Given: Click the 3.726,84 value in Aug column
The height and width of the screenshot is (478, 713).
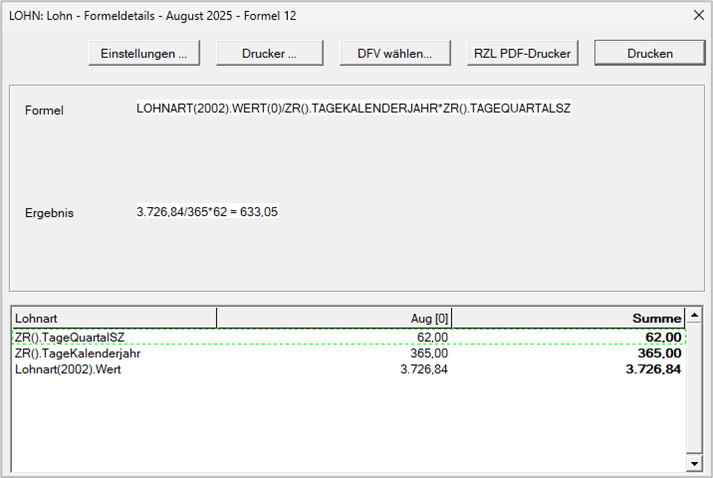Looking at the screenshot, I should point(424,369).
